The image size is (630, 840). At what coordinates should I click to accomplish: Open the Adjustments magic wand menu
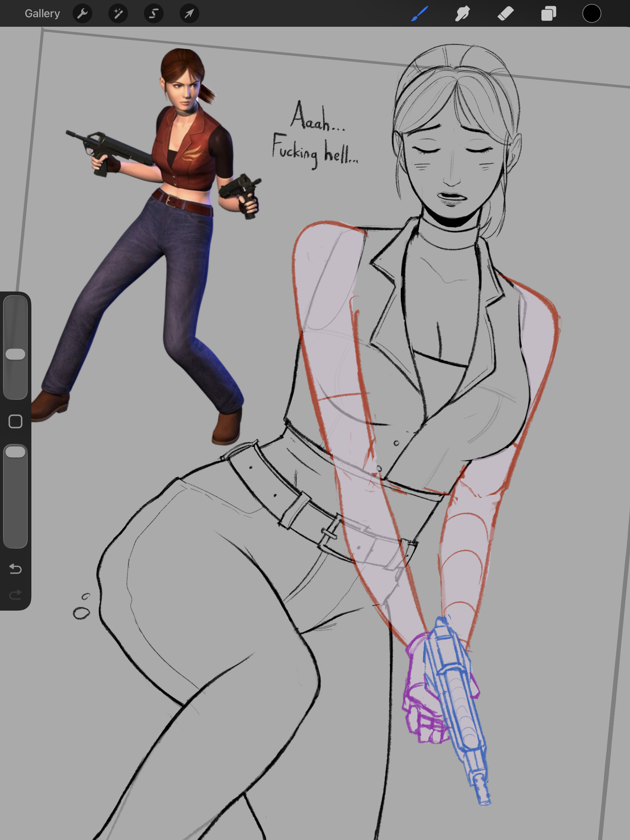pyautogui.click(x=118, y=14)
